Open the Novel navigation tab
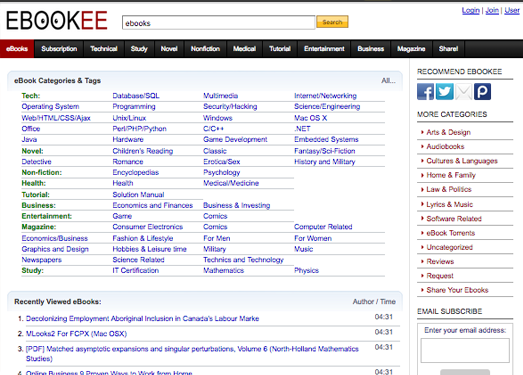The width and height of the screenshot is (523, 375). point(169,49)
